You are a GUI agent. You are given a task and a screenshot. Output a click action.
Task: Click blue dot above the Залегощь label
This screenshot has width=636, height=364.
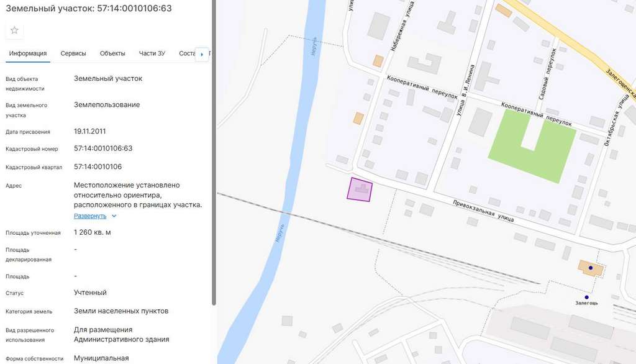586,297
